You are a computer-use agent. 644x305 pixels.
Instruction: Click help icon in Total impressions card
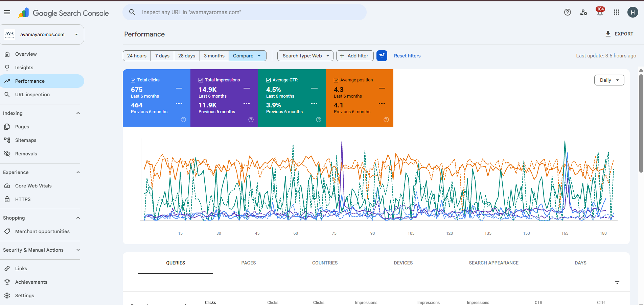pyautogui.click(x=251, y=120)
